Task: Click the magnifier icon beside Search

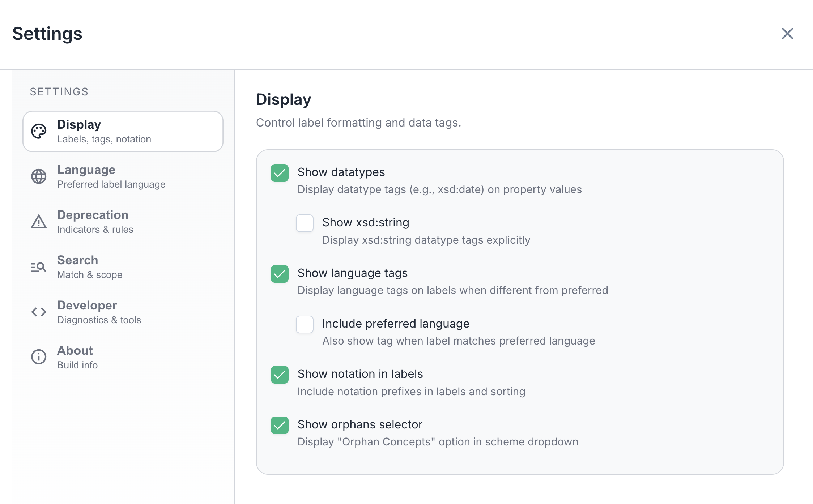Action: click(x=39, y=267)
